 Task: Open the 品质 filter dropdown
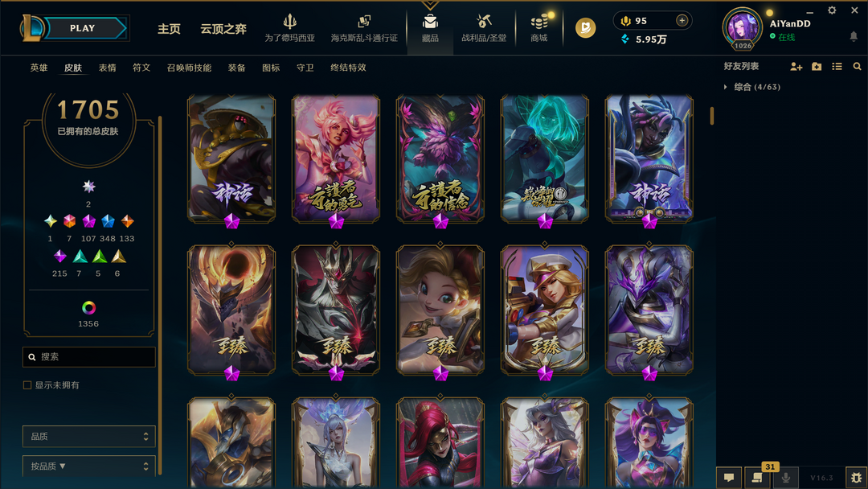point(88,437)
